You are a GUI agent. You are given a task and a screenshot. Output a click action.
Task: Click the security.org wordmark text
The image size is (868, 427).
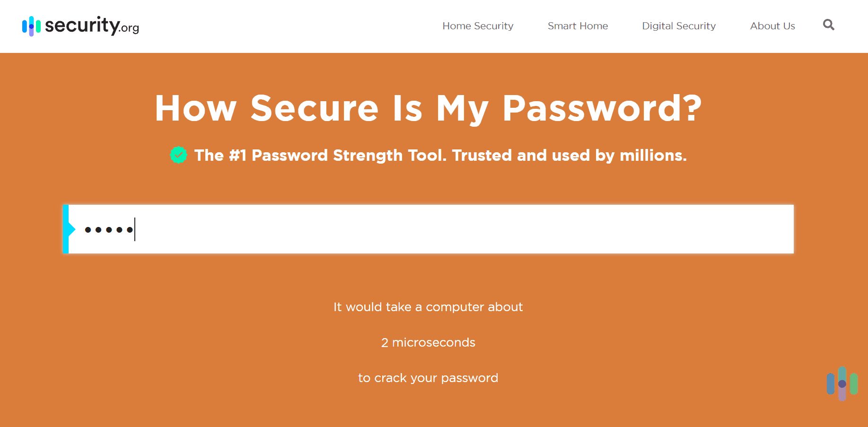coord(91,27)
